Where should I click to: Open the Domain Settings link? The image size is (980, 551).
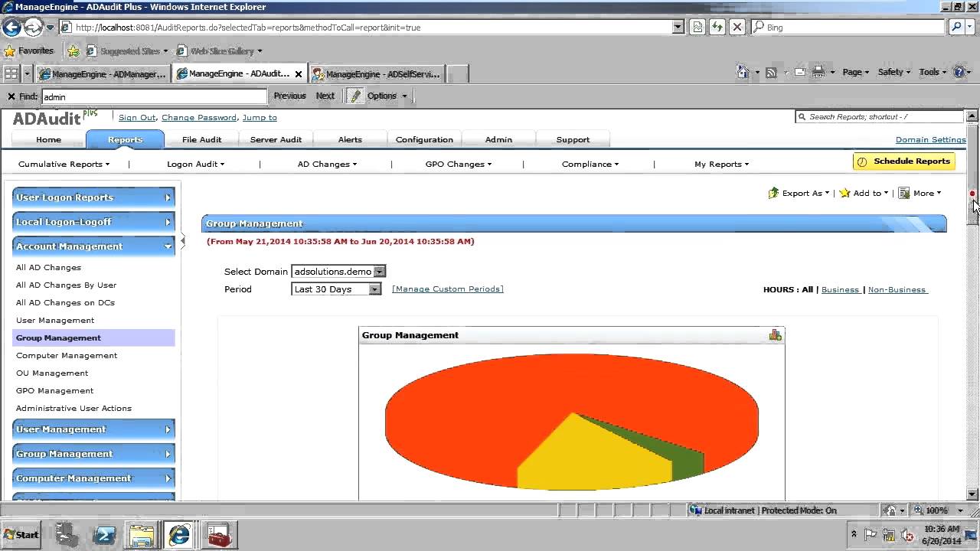pyautogui.click(x=931, y=139)
